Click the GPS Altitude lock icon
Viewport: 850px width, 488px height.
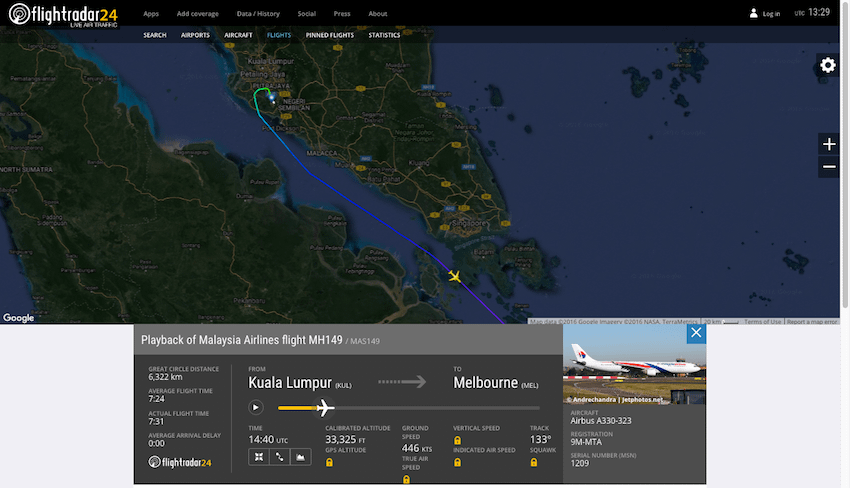[329, 462]
